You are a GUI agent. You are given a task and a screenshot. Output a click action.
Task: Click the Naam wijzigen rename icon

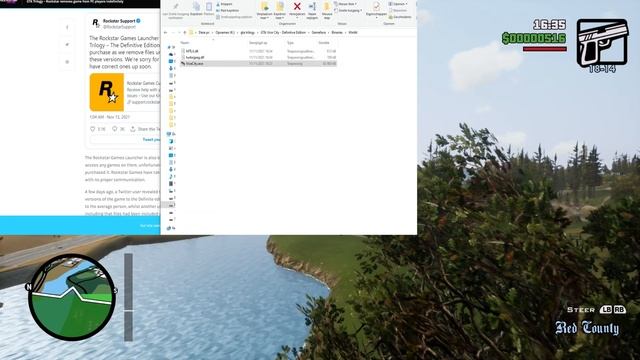point(312,7)
